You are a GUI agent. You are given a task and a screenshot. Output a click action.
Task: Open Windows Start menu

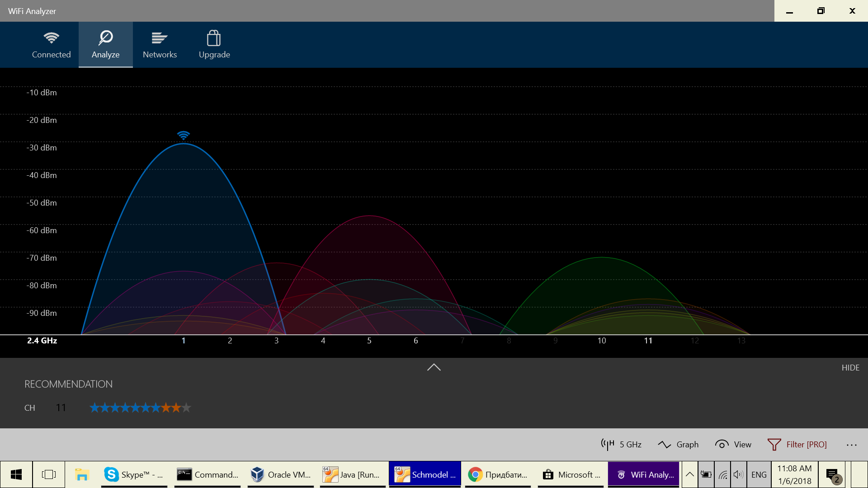click(x=16, y=474)
